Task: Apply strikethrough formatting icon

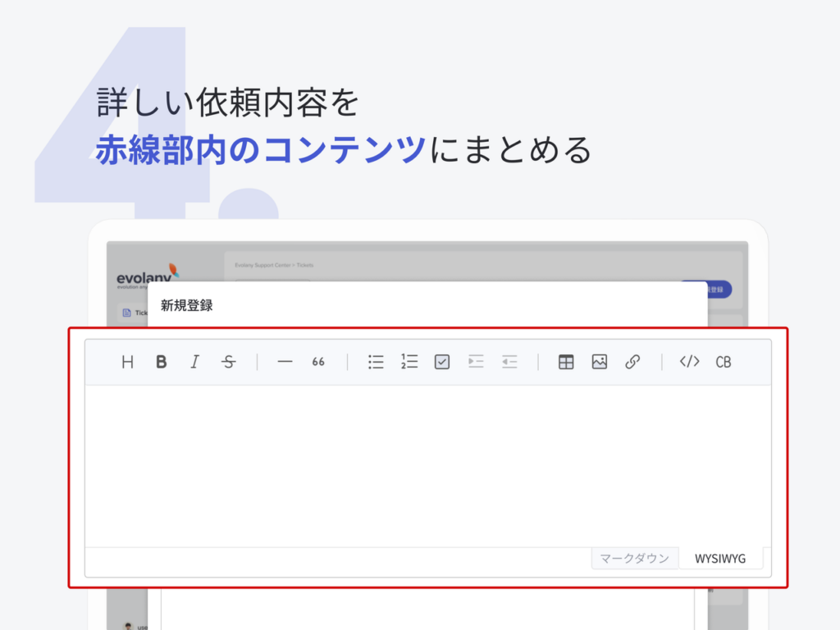Action: 229,362
